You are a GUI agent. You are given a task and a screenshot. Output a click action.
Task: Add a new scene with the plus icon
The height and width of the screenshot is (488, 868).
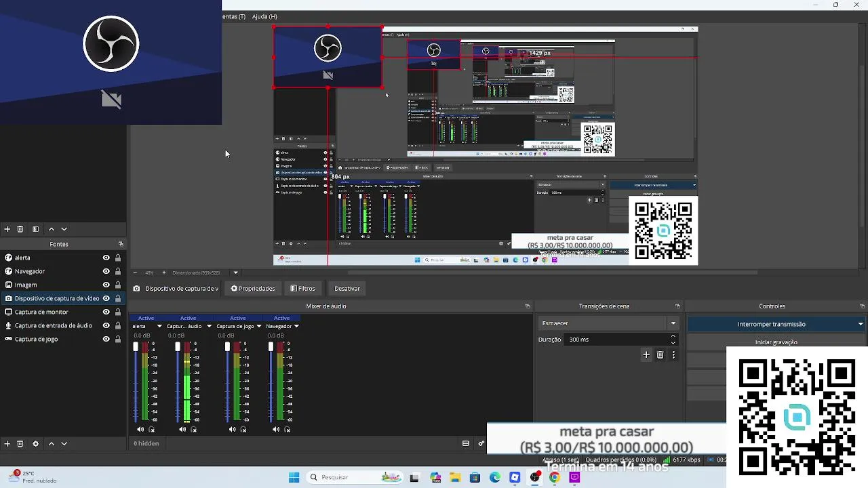click(x=7, y=229)
